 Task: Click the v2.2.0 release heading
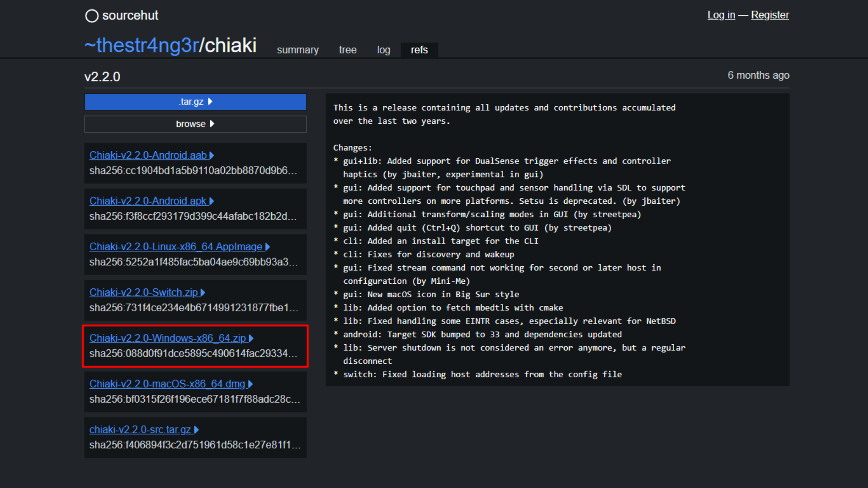point(102,77)
